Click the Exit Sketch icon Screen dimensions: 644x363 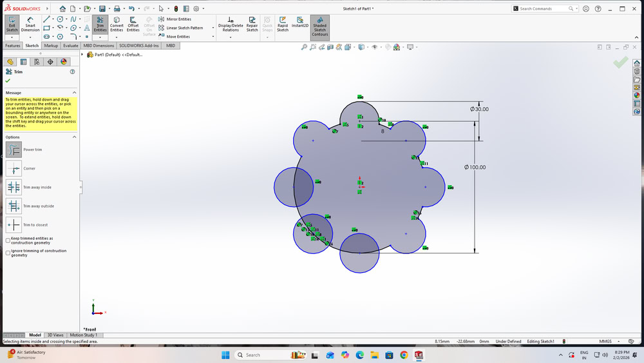(x=12, y=25)
